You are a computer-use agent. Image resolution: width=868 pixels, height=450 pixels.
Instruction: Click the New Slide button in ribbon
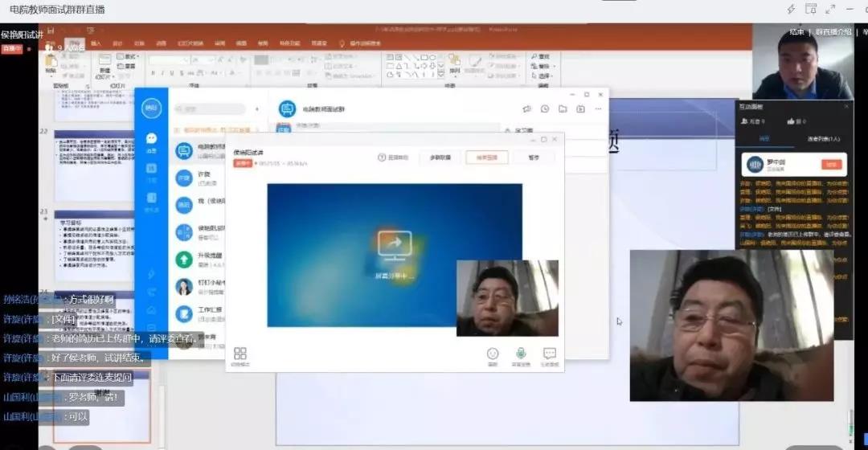pyautogui.click(x=104, y=65)
